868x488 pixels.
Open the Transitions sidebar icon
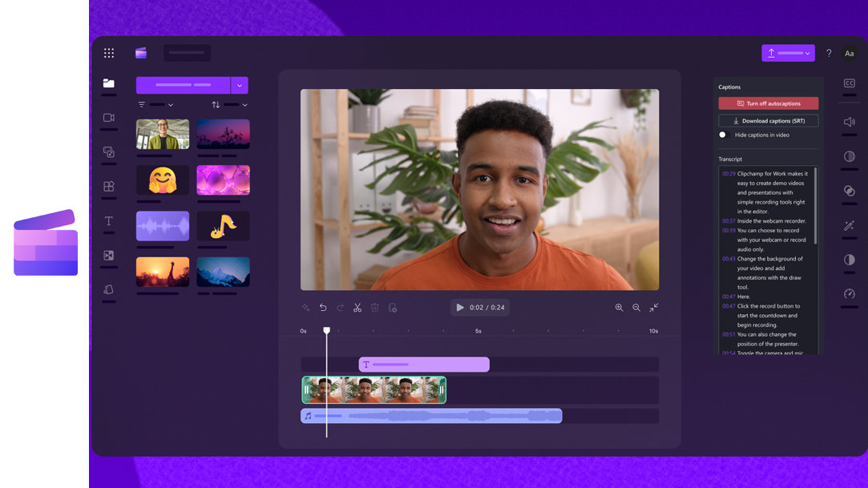pos(108,255)
